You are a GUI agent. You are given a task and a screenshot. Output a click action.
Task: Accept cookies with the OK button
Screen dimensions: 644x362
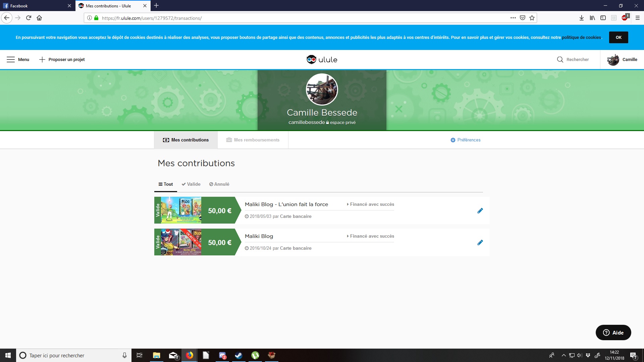(x=618, y=38)
